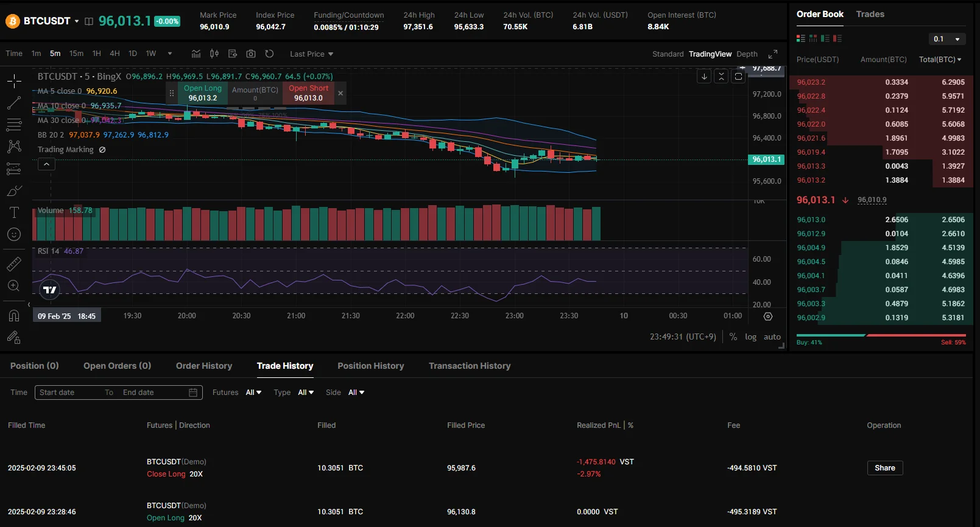
Task: Toggle the log scale option
Action: pos(751,337)
